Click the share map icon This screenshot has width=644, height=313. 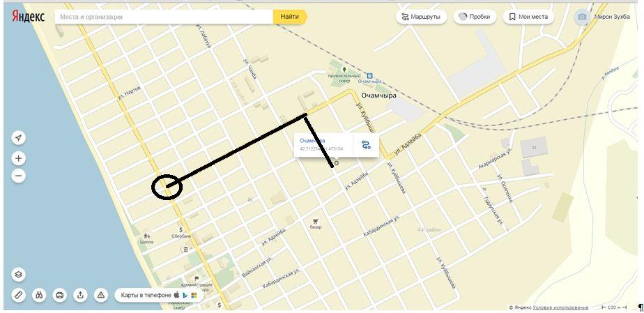coord(81,295)
